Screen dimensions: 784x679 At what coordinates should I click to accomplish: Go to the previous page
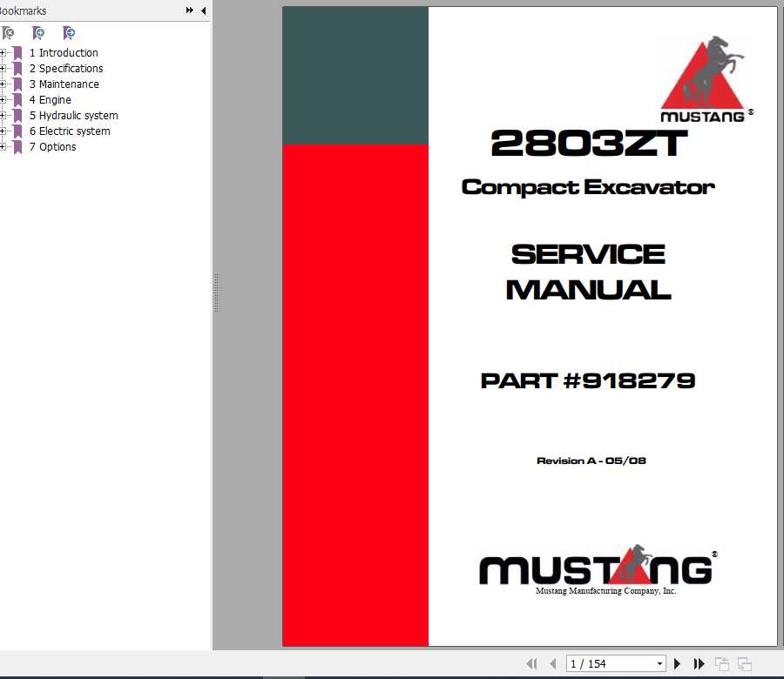pyautogui.click(x=552, y=663)
